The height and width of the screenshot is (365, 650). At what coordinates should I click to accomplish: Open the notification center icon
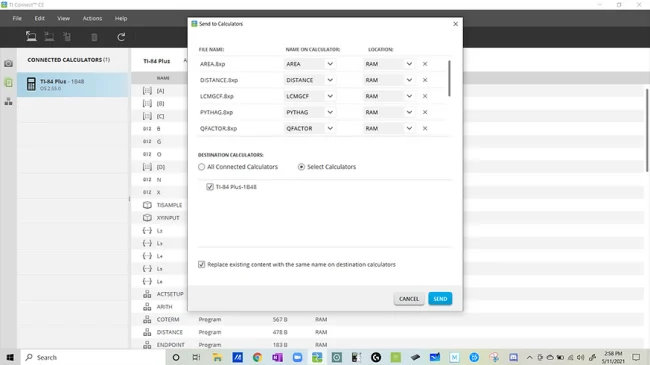coord(636,357)
